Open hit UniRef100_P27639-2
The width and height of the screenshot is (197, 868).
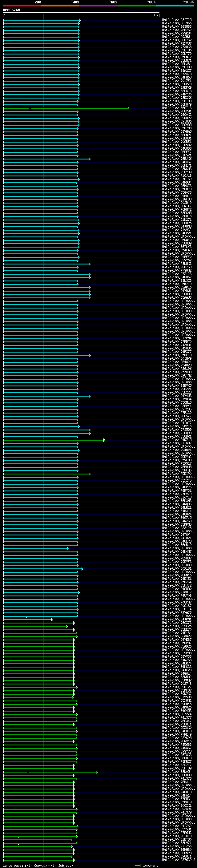coord(179,860)
